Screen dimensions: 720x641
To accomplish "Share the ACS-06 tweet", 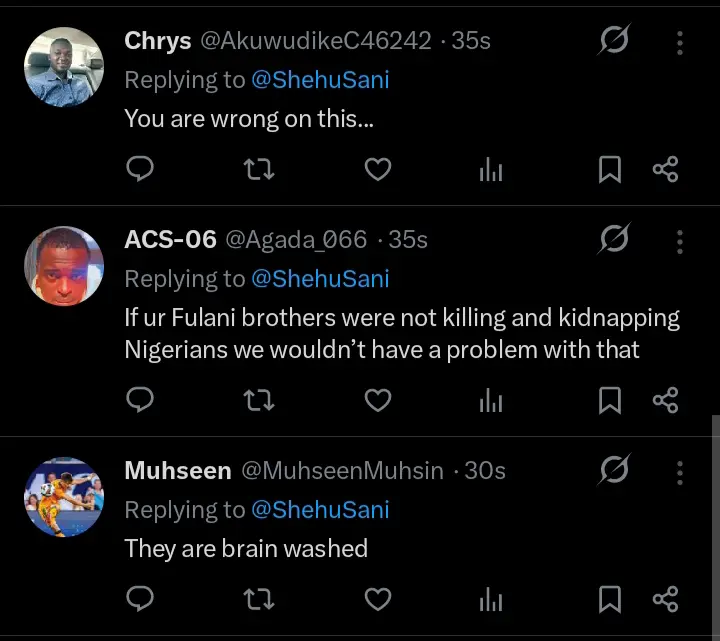I will pos(666,401).
